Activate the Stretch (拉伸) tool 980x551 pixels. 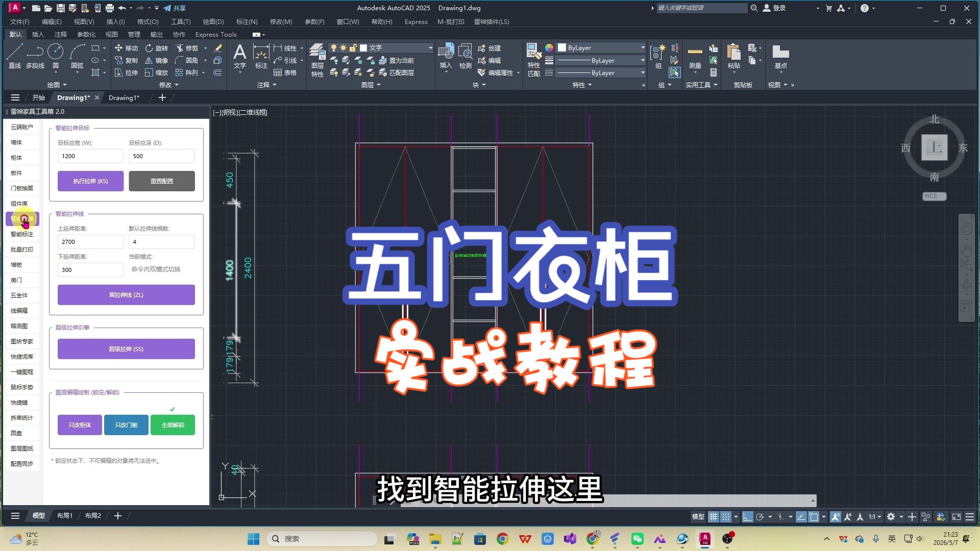point(126,72)
